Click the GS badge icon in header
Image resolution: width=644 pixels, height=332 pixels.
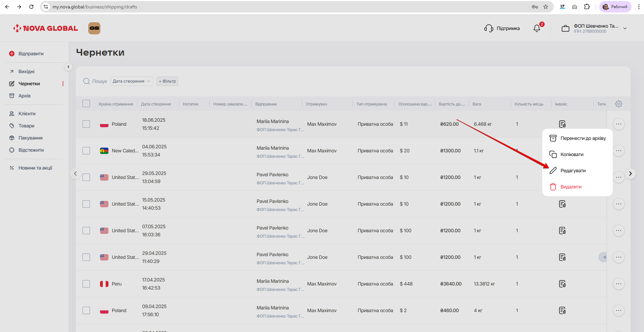coord(94,28)
